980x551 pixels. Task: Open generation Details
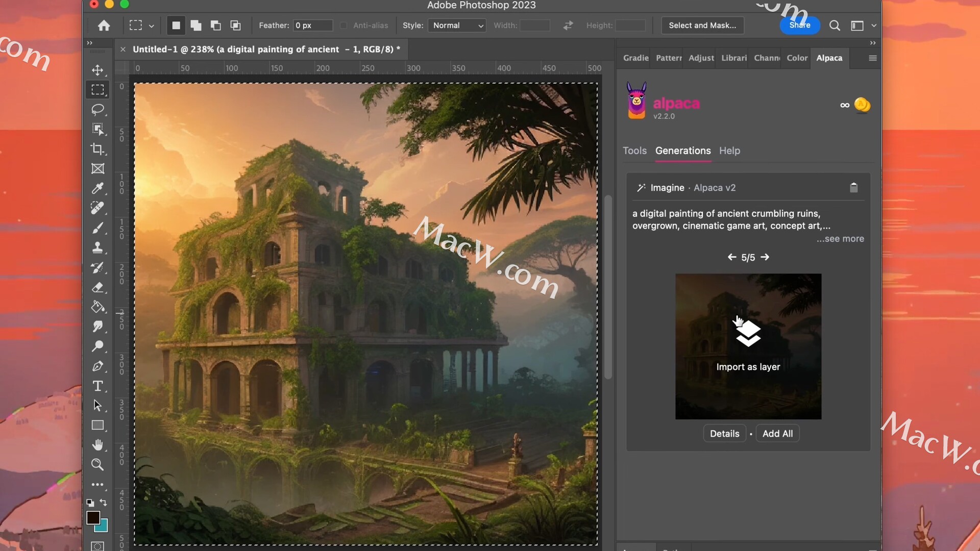(724, 434)
